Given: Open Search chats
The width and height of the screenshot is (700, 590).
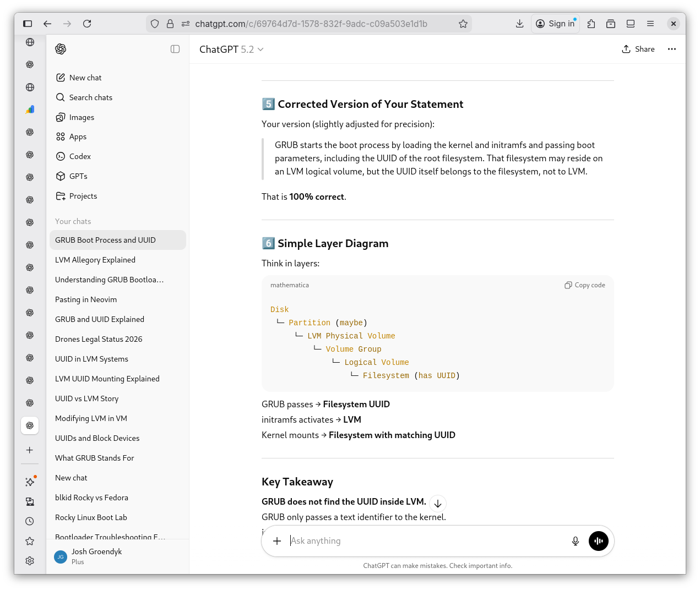Looking at the screenshot, I should [91, 97].
